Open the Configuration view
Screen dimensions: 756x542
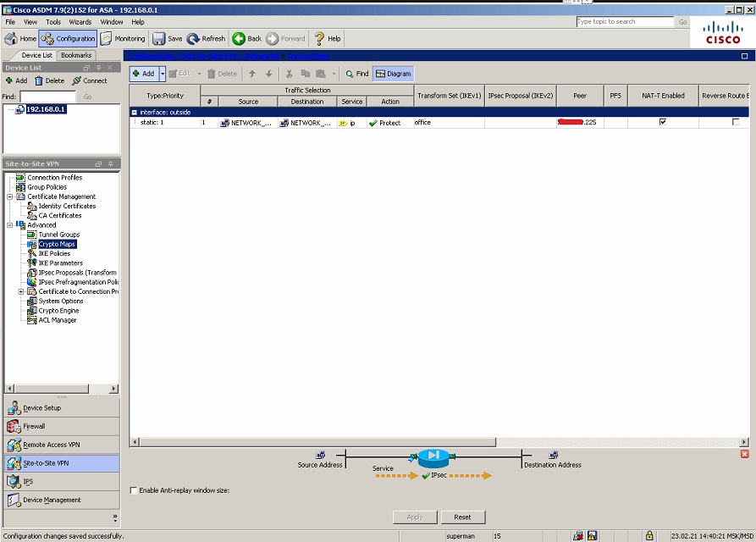click(68, 39)
